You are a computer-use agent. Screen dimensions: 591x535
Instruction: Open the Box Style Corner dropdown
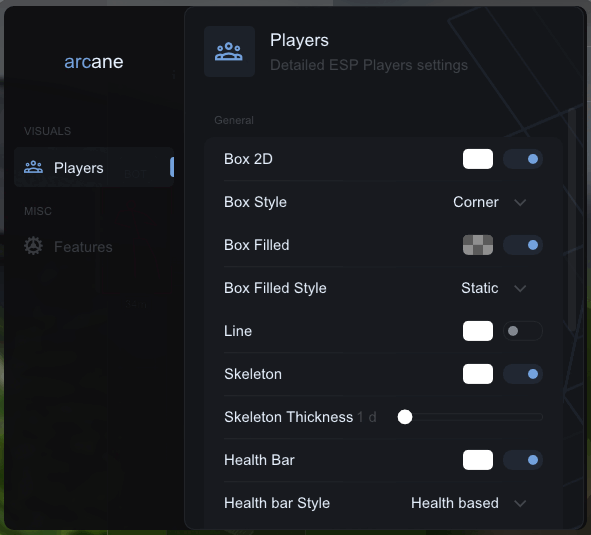point(490,202)
